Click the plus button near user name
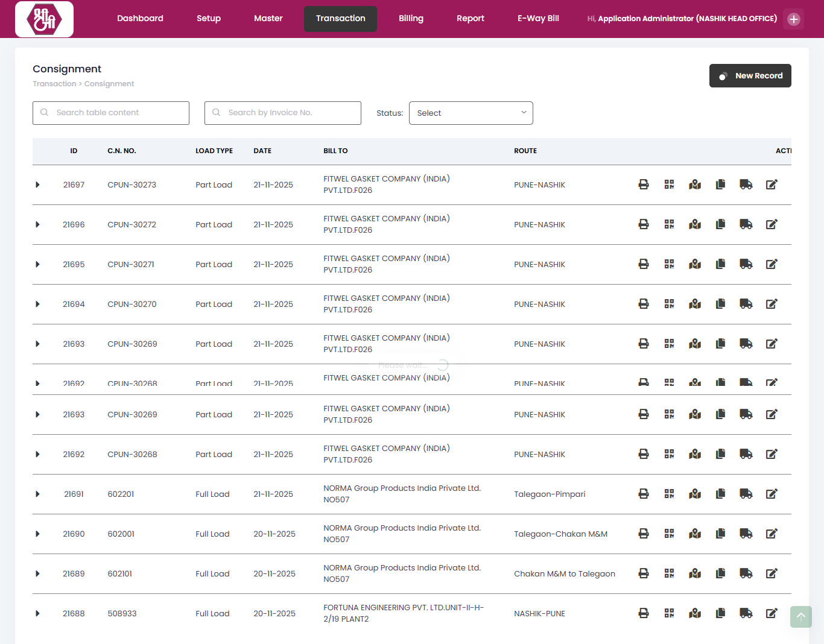The height and width of the screenshot is (644, 824). click(x=793, y=19)
